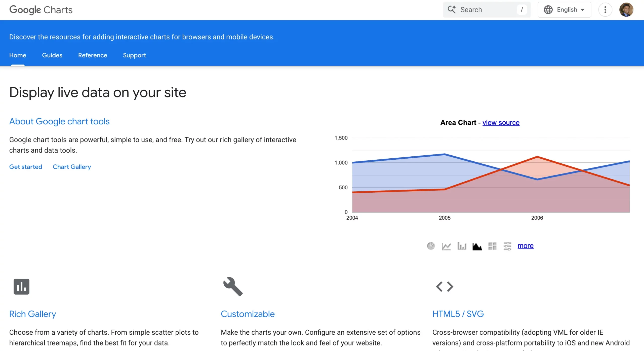
Task: Click the 1,500 y-axis value
Action: pos(341,138)
